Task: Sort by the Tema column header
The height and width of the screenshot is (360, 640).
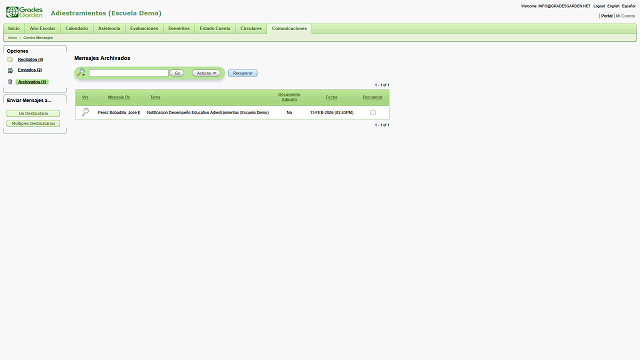Action: 155,97
